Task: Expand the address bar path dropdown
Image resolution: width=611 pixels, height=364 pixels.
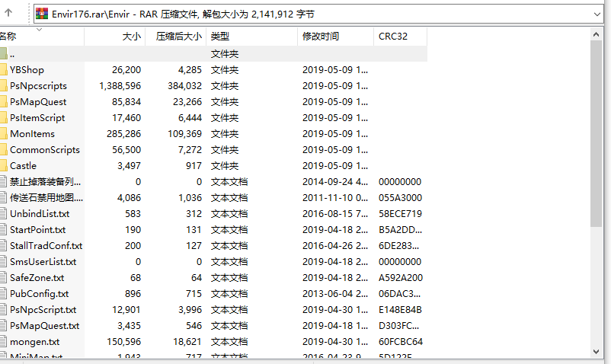Action: click(x=600, y=14)
